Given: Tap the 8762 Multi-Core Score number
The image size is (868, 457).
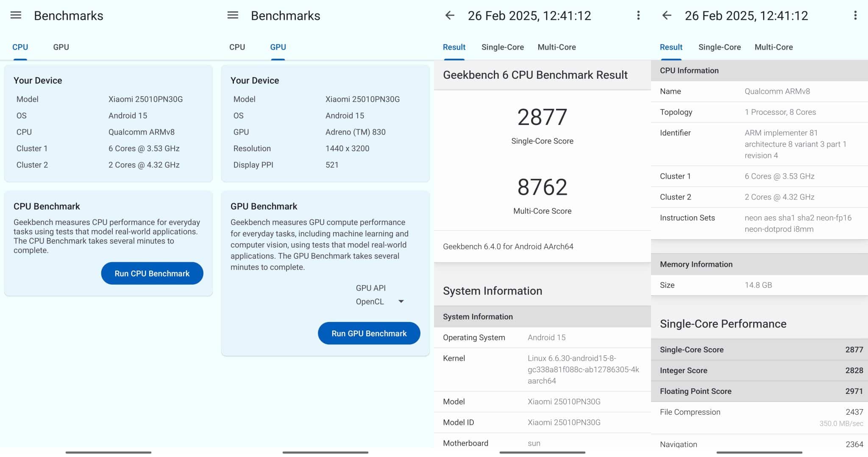Looking at the screenshot, I should tap(542, 187).
